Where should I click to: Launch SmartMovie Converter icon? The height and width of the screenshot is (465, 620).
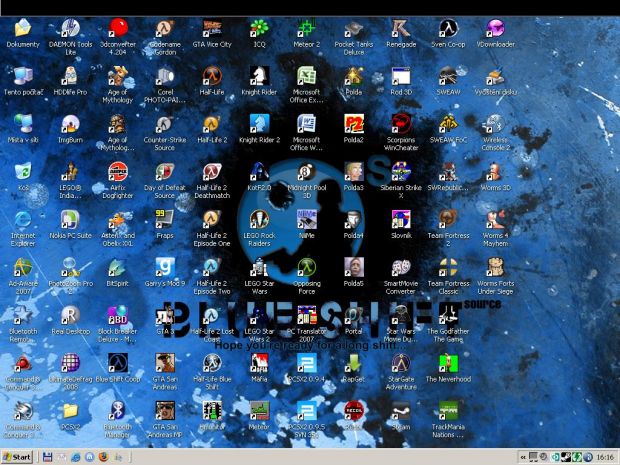coord(401,268)
